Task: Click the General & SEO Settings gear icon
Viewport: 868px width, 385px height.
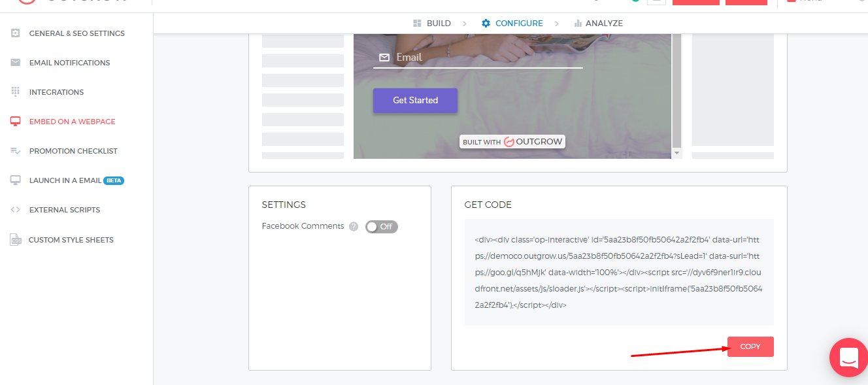Action: 16,33
